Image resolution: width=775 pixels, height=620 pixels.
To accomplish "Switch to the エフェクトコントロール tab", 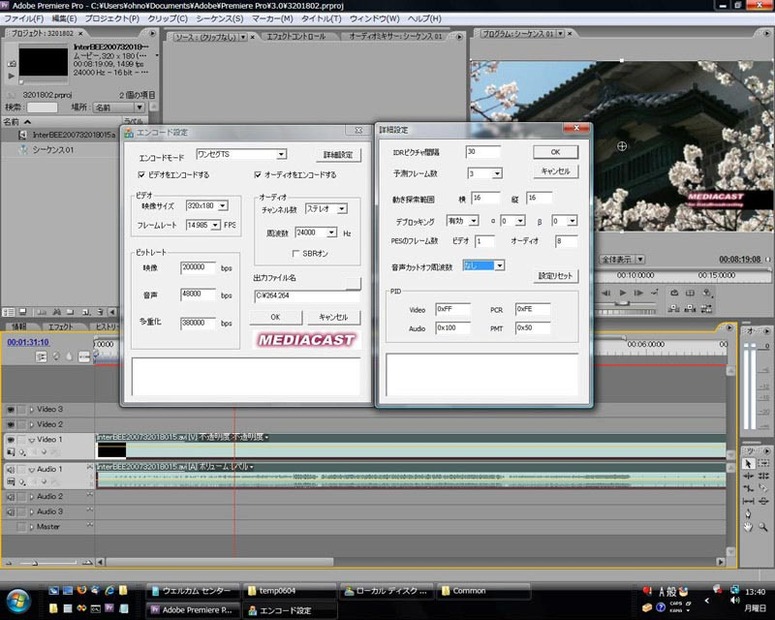I will pyautogui.click(x=296, y=37).
